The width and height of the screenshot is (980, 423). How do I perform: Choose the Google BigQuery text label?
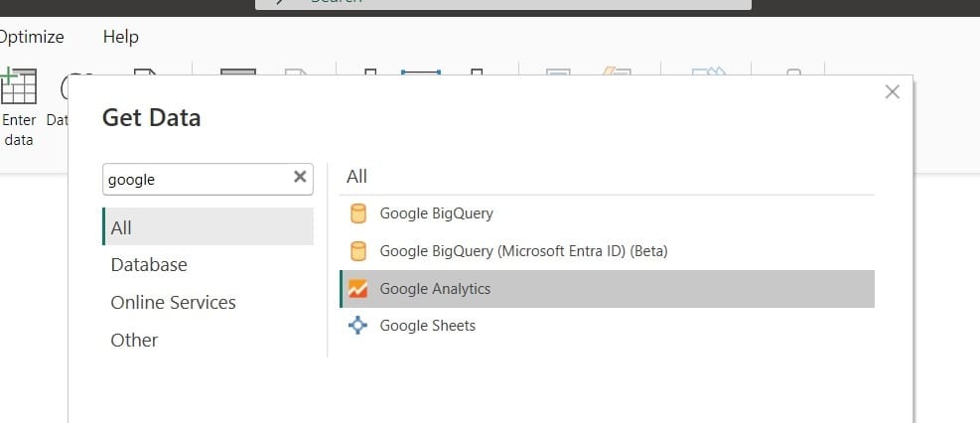436,213
